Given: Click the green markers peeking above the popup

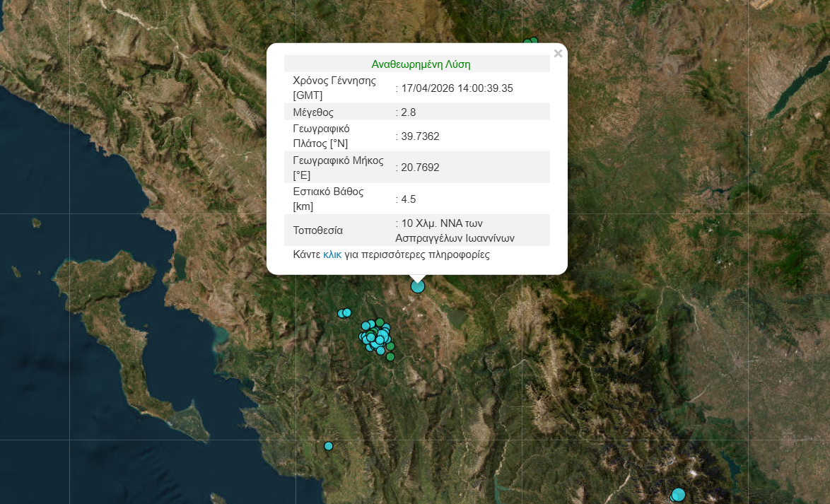Looking at the screenshot, I should click(531, 42).
